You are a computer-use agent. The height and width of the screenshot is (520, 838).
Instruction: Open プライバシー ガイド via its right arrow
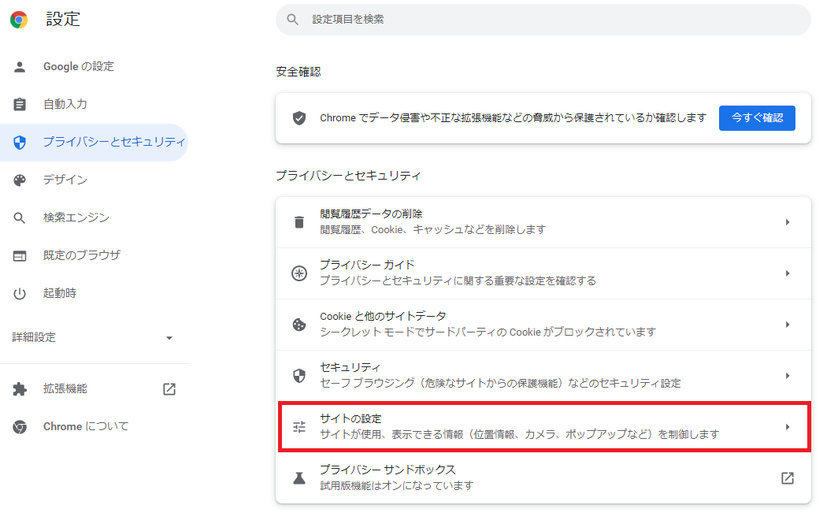point(787,273)
